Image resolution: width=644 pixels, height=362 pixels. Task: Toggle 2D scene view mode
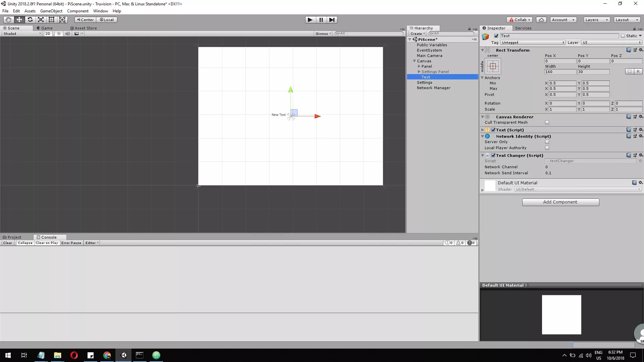click(48, 34)
